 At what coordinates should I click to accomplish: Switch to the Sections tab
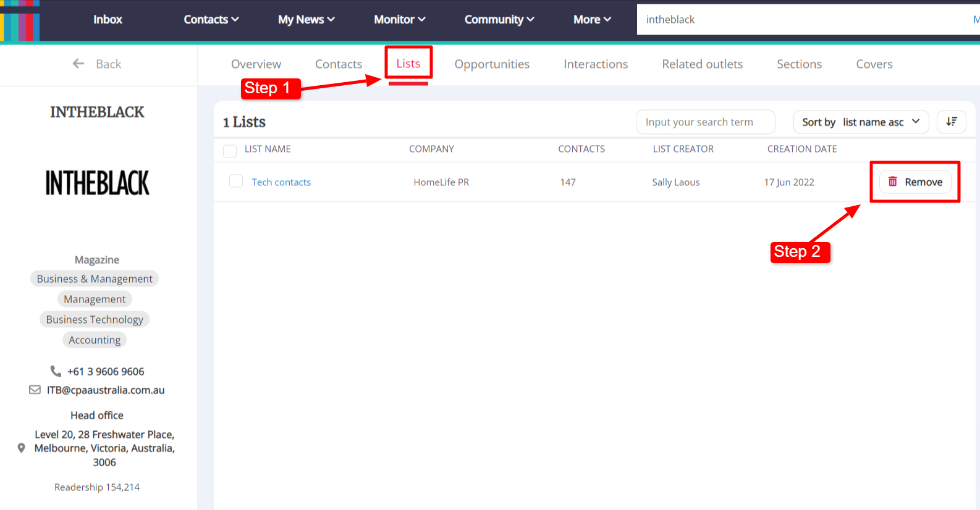(x=799, y=64)
